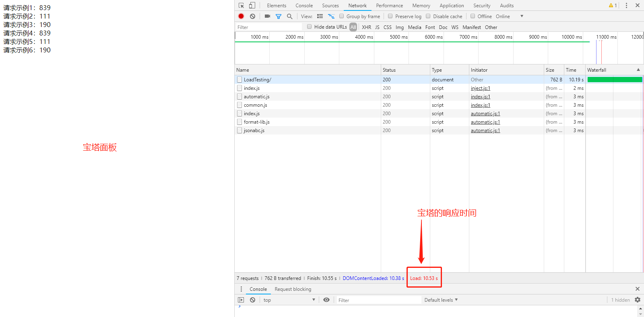This screenshot has height=317, width=644.
Task: Switch to the Memory tab
Action: (x=421, y=6)
